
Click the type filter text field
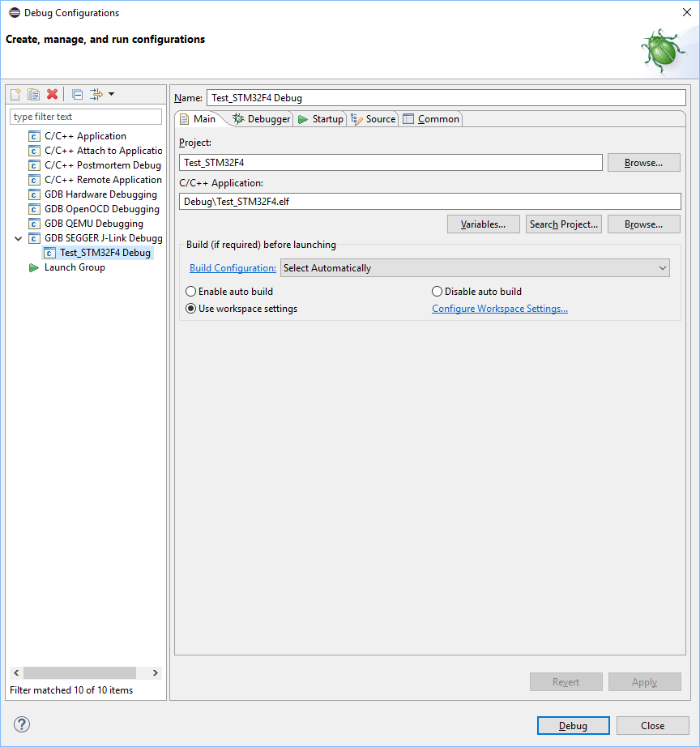click(86, 117)
